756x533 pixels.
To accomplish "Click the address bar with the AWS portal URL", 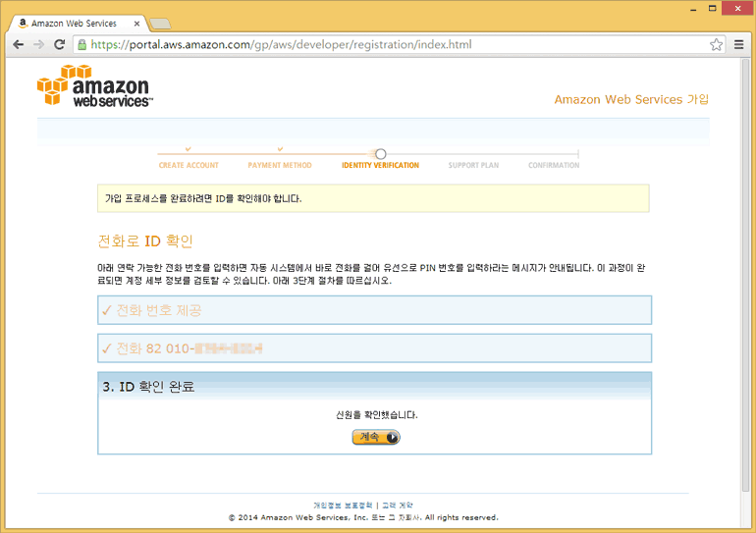I will point(393,44).
